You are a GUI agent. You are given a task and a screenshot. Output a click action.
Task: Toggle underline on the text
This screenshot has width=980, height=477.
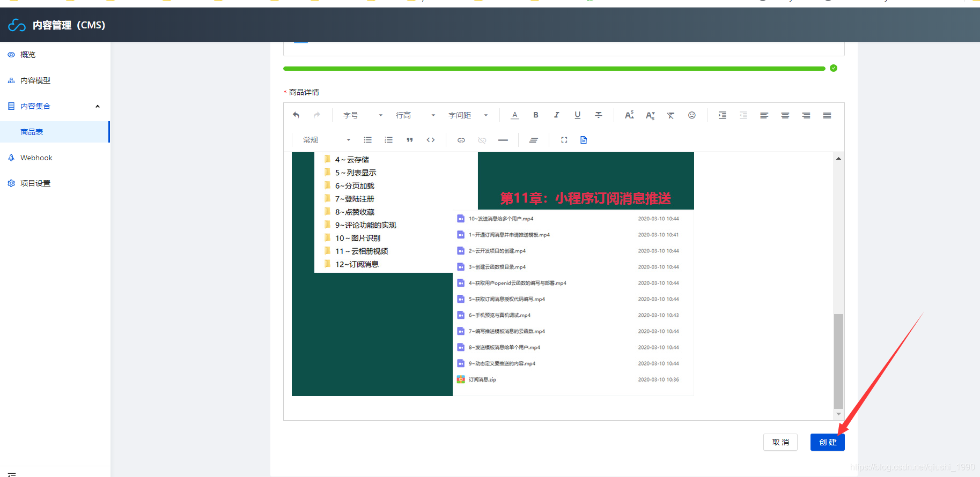click(577, 115)
